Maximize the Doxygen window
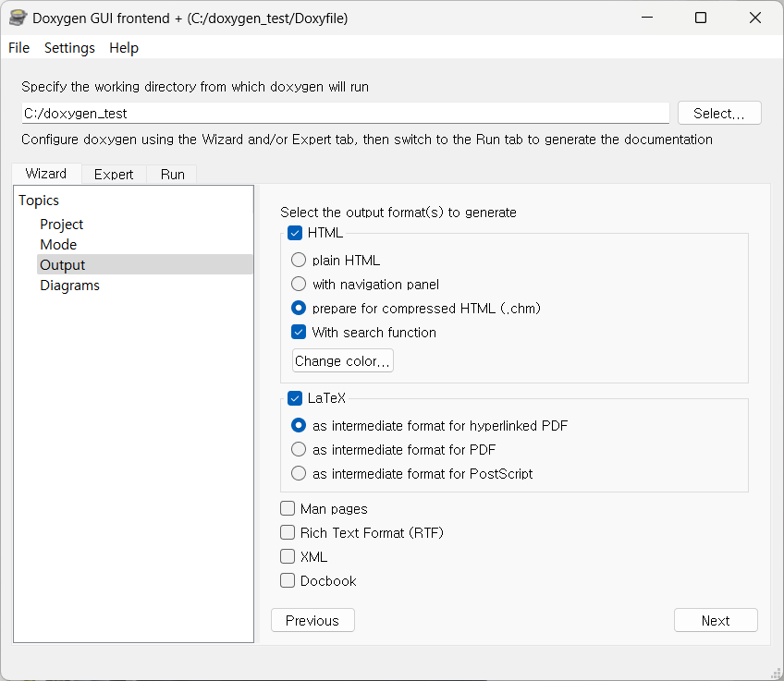This screenshot has height=681, width=784. [701, 18]
